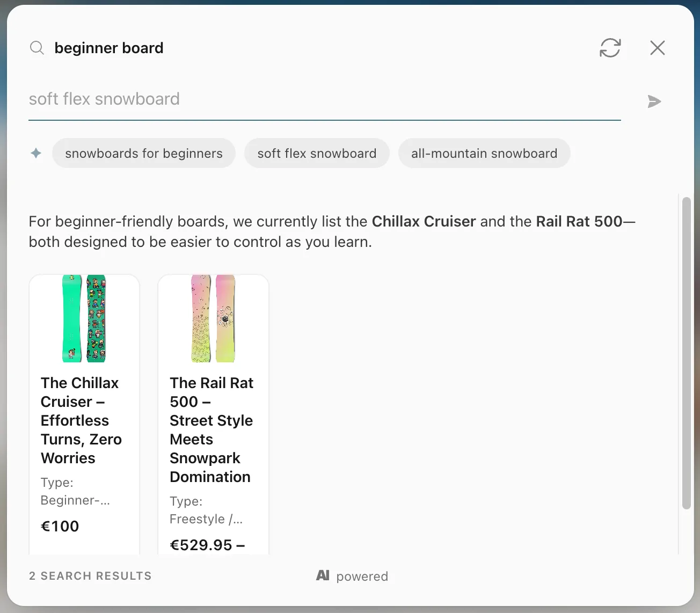The height and width of the screenshot is (613, 700).
Task: Click the magnifying glass search icon
Action: [37, 48]
